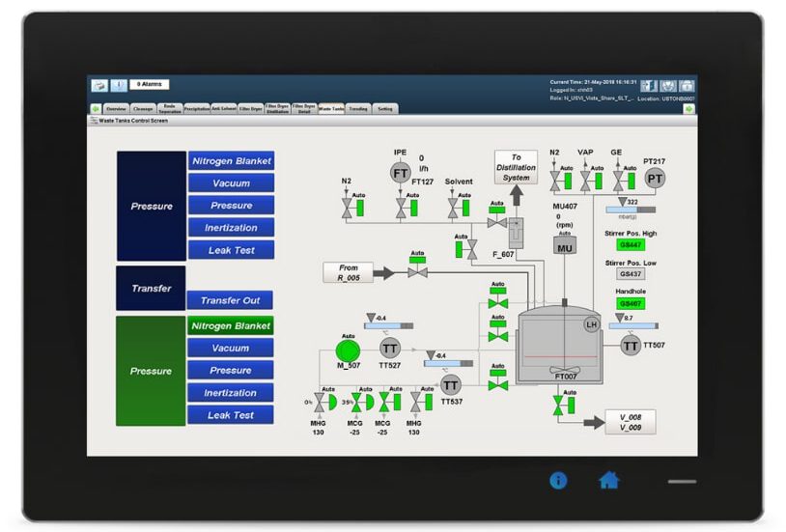Select the F_607 filter symbol
The image size is (786, 532).
[x=516, y=233]
